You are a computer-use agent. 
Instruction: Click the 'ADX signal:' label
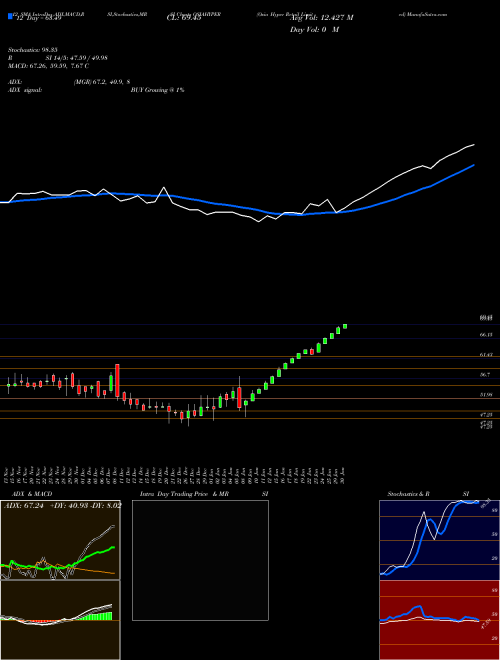25,90
